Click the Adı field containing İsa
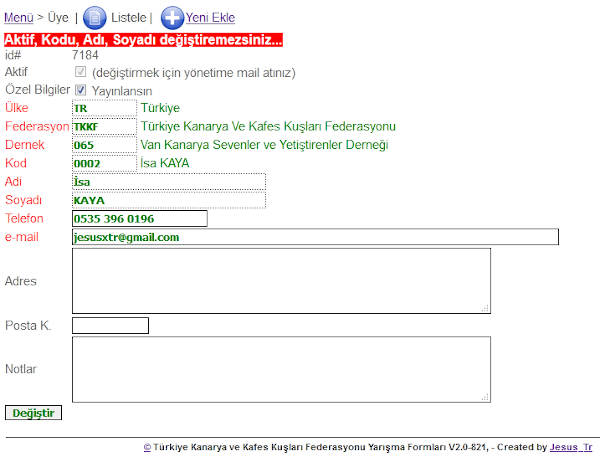The width and height of the screenshot is (600, 457). 168,181
